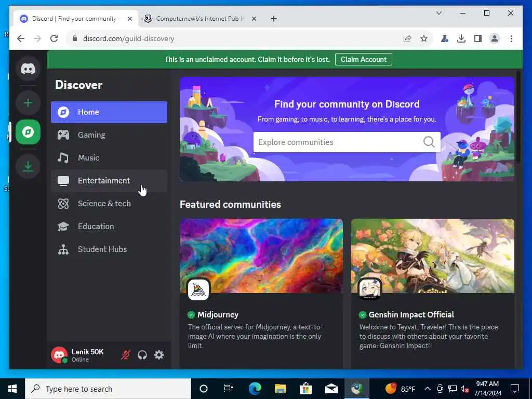Toggle deafen headphones icon

(x=142, y=355)
